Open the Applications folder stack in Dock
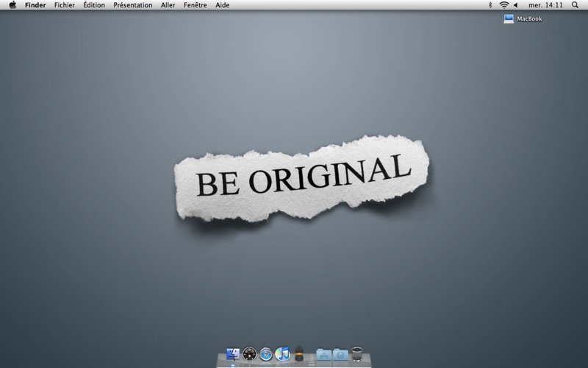Image resolution: width=588 pixels, height=368 pixels. (x=324, y=355)
